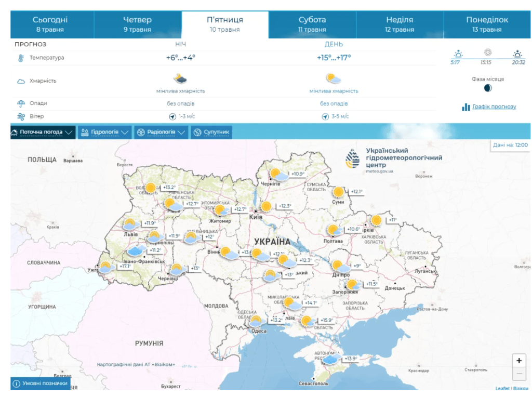
Task: Click the Crimea cloud icon +13.9°
Action: tap(331, 360)
